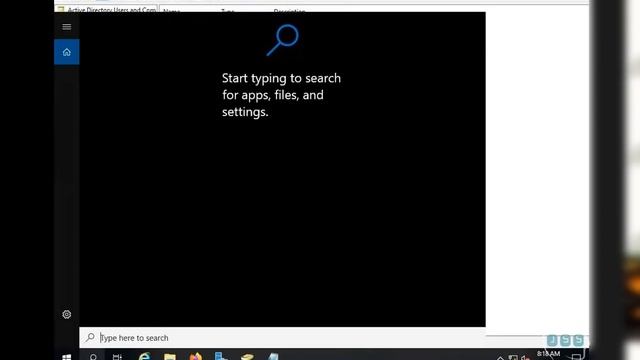Launch Firefox from the taskbar

tap(196, 356)
